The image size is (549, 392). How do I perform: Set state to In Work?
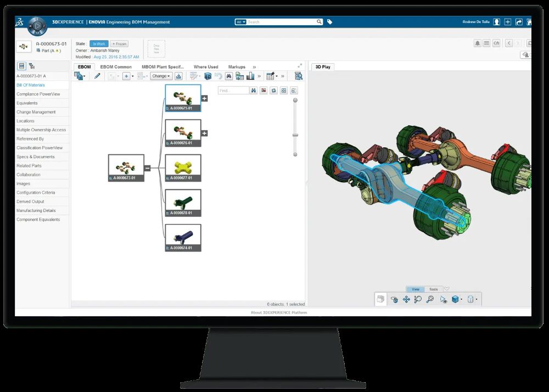tap(99, 44)
